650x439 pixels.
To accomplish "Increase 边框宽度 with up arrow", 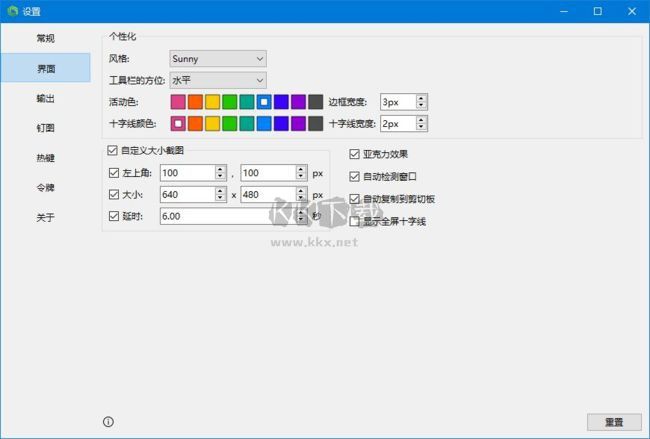I will (421, 99).
